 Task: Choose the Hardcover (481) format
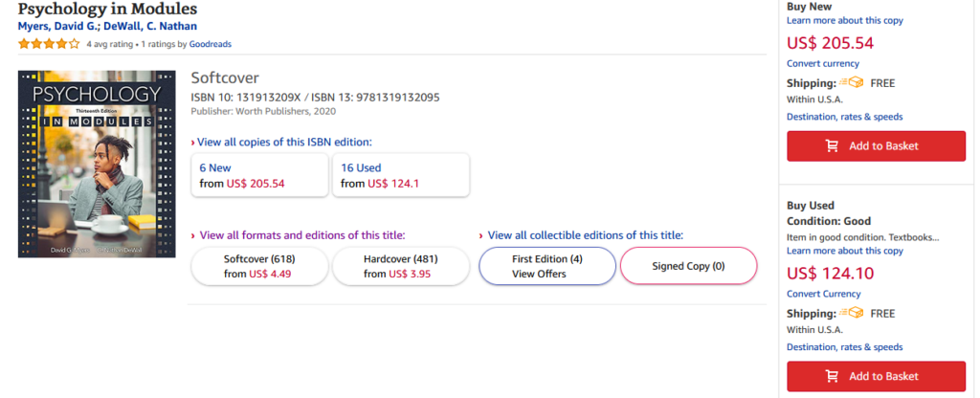(400, 266)
